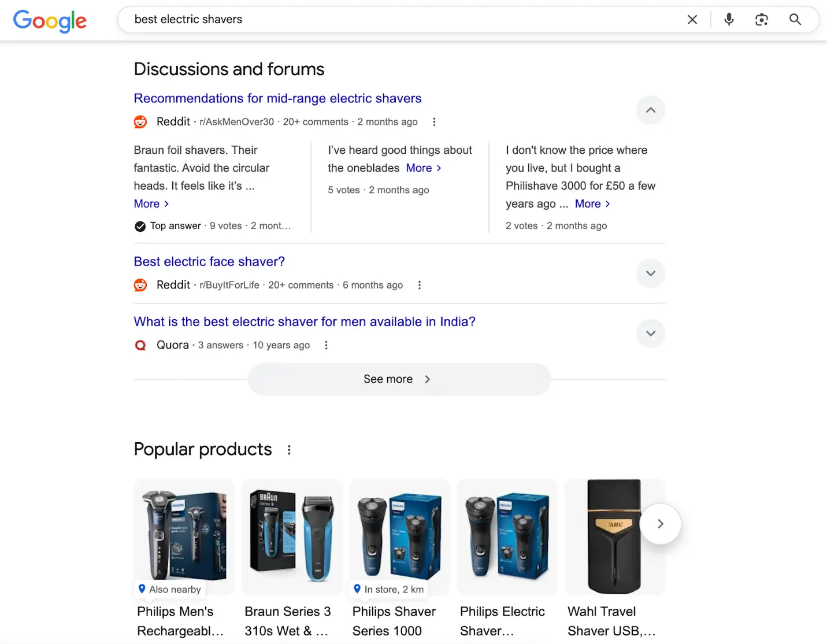Screen dimensions: 827x644
Task: Select 'Philips Shaver Series 1000' title
Action: click(394, 621)
